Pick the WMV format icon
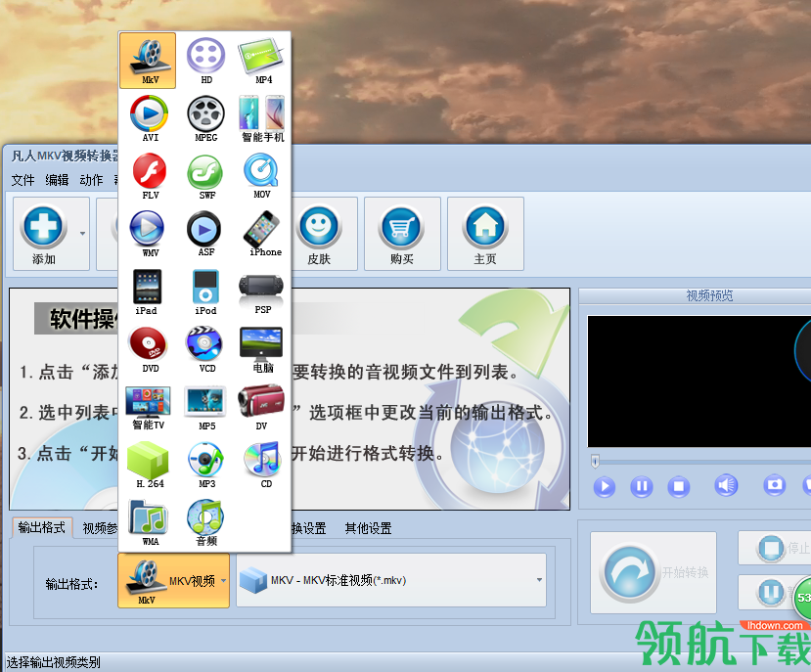Viewport: 811px width, 672px height. coord(149,234)
